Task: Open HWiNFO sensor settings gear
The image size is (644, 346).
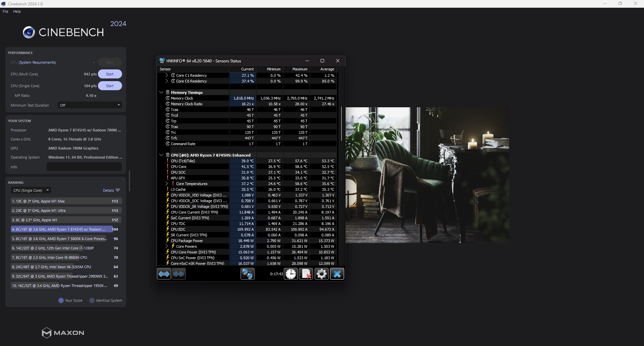Action: point(321,274)
